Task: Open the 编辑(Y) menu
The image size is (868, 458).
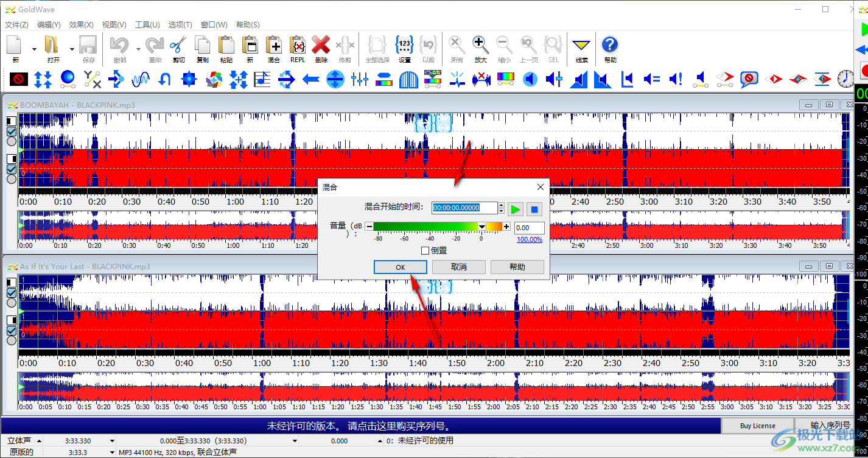Action: point(49,25)
